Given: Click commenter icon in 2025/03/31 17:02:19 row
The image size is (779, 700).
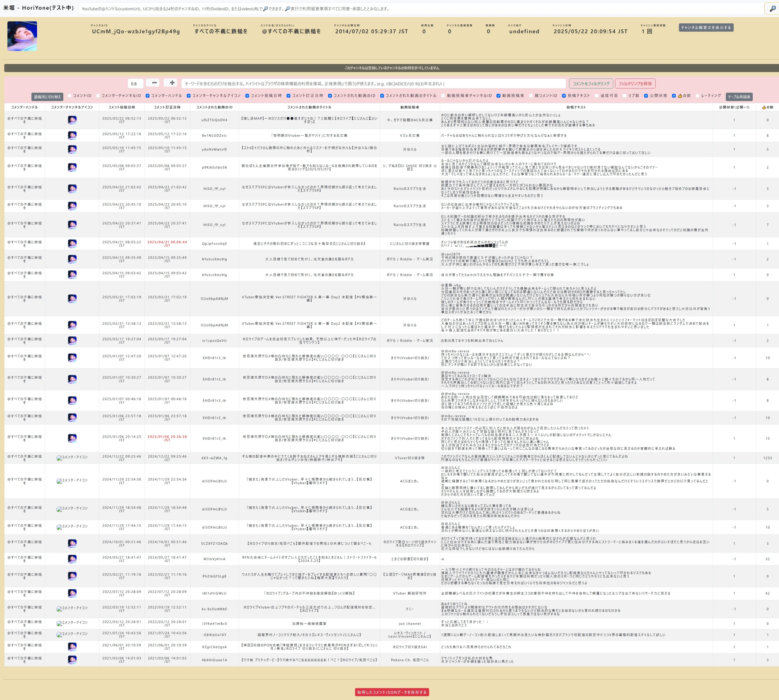Looking at the screenshot, I should tap(72, 298).
